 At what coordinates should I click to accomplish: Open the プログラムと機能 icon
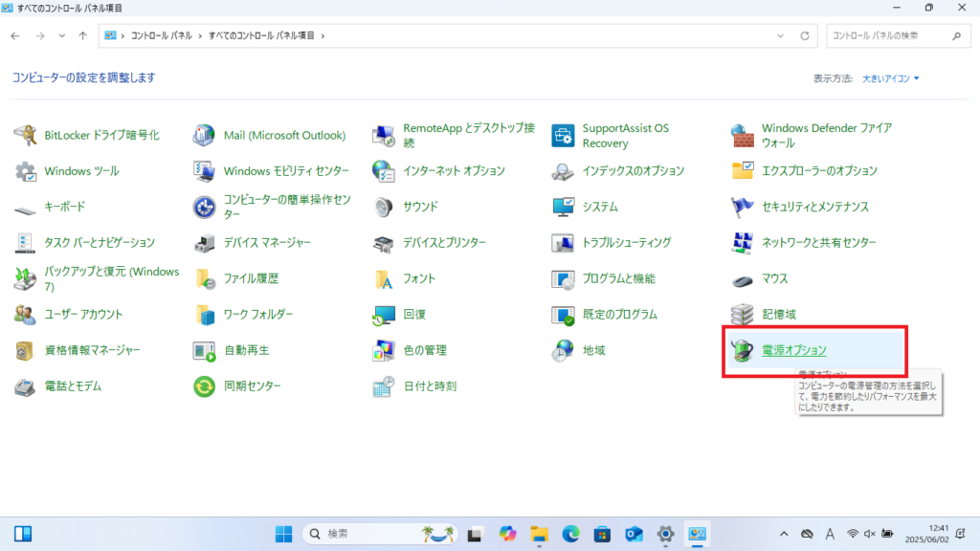tap(563, 278)
